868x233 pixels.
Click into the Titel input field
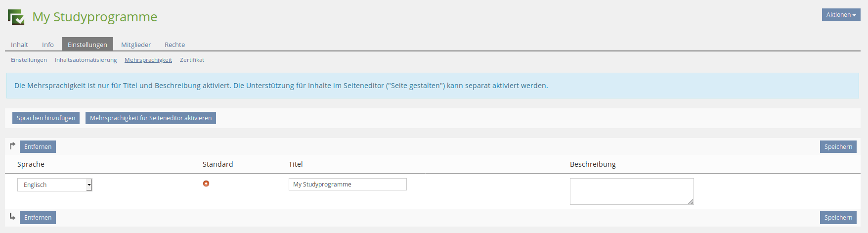pos(347,185)
